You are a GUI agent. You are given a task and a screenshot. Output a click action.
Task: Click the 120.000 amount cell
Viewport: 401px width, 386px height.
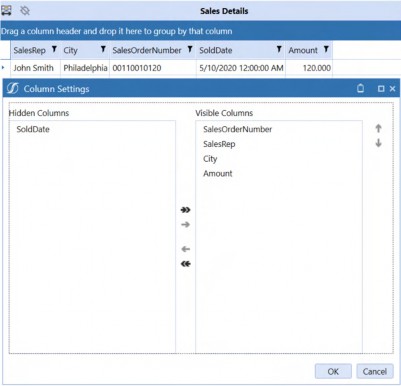coord(309,68)
